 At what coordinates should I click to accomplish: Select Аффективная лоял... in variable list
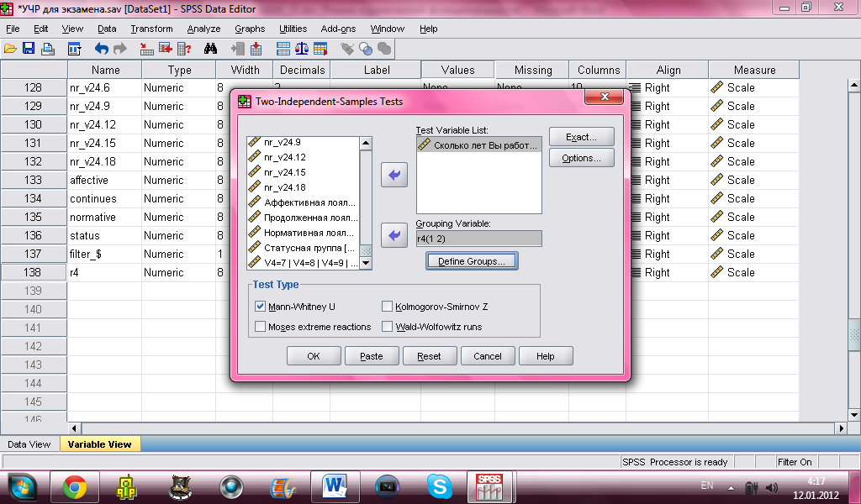pyautogui.click(x=303, y=202)
